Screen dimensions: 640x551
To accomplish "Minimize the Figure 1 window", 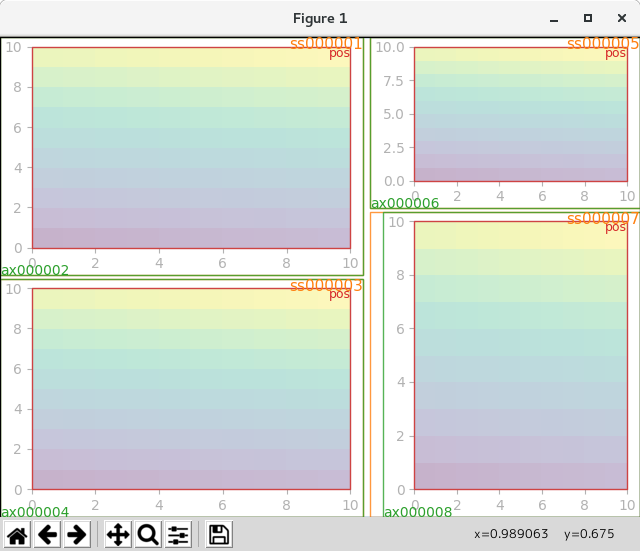I will [x=554, y=19].
